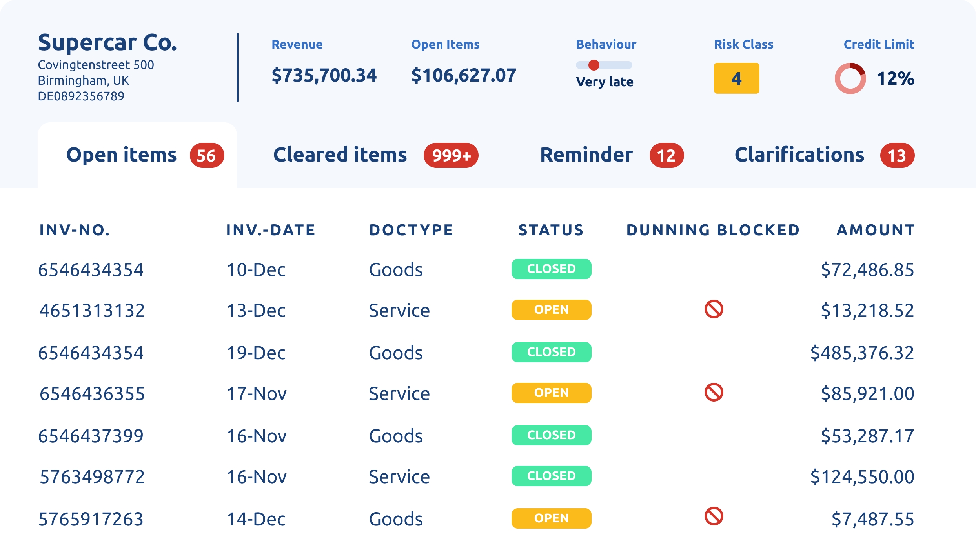Click the OPEN status for 13-Dec invoice
The image size is (976, 560).
(551, 310)
